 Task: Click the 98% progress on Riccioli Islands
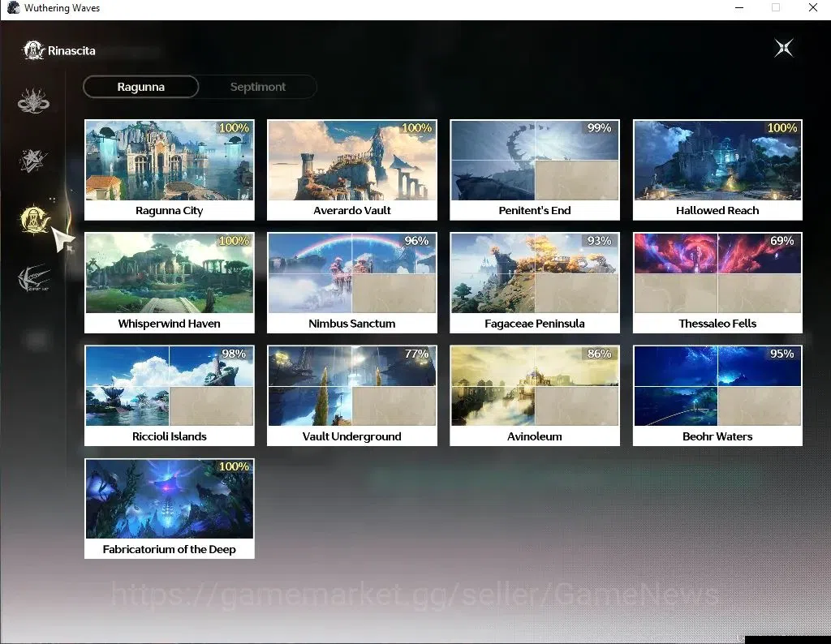(x=234, y=354)
